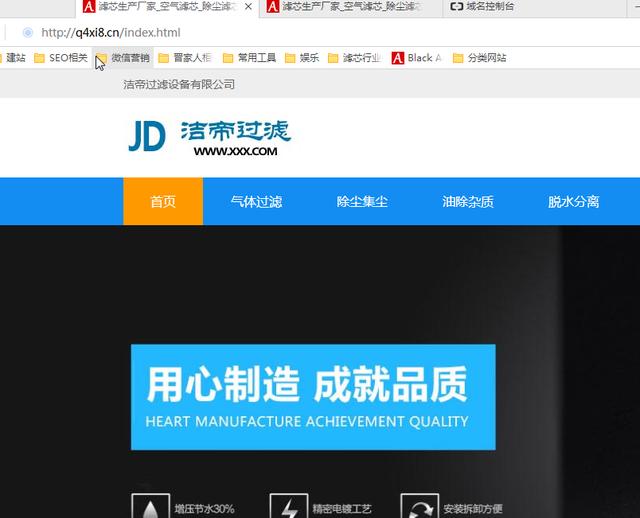Click the 脱水分离 navigation item
The image size is (640, 518).
pyautogui.click(x=573, y=201)
